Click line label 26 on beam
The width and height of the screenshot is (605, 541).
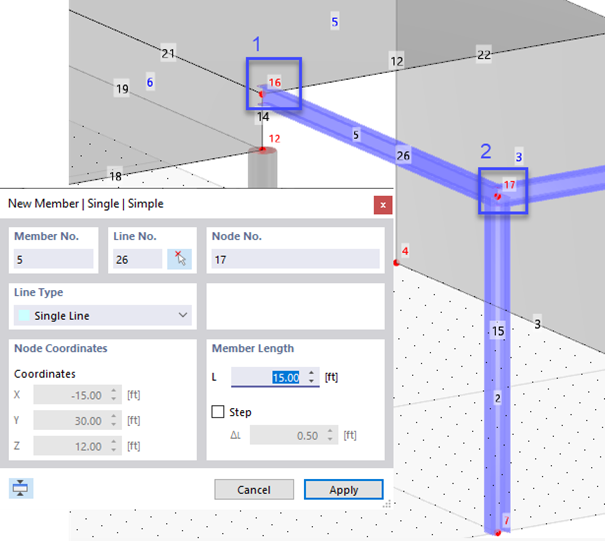coord(403,156)
